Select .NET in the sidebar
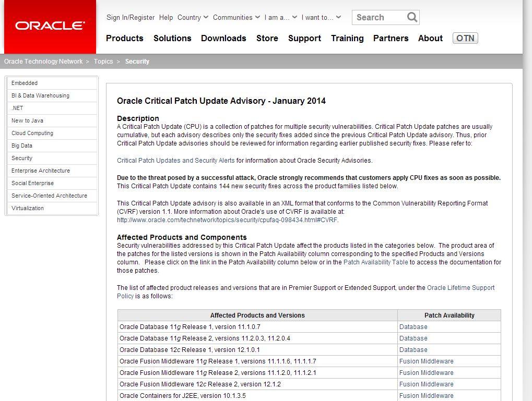The height and width of the screenshot is (401, 532). click(x=52, y=108)
